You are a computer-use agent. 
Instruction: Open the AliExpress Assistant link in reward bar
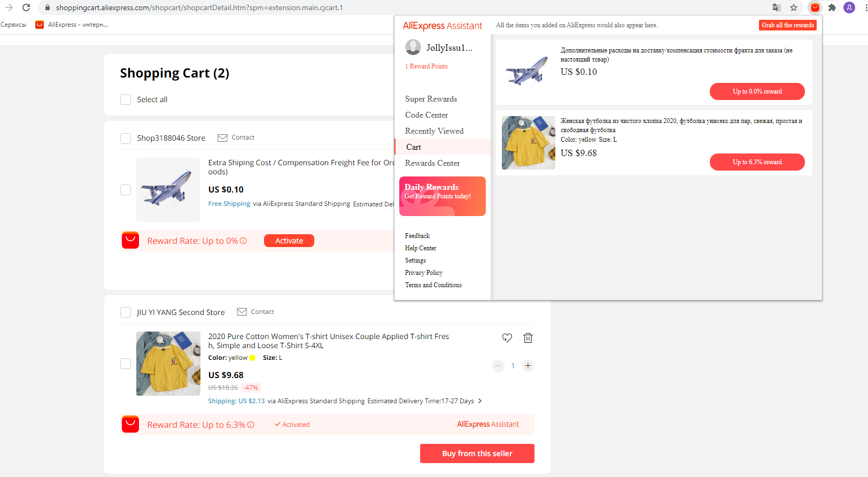click(x=488, y=424)
